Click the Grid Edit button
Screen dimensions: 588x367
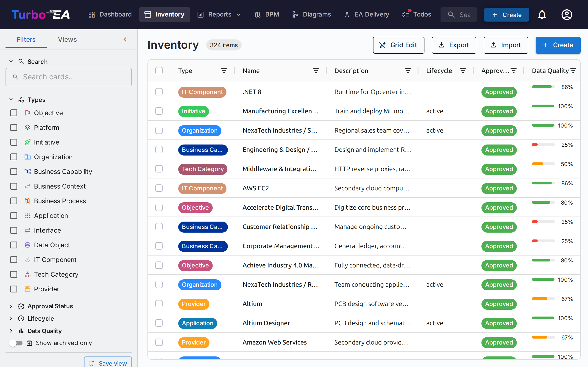pyautogui.click(x=399, y=45)
